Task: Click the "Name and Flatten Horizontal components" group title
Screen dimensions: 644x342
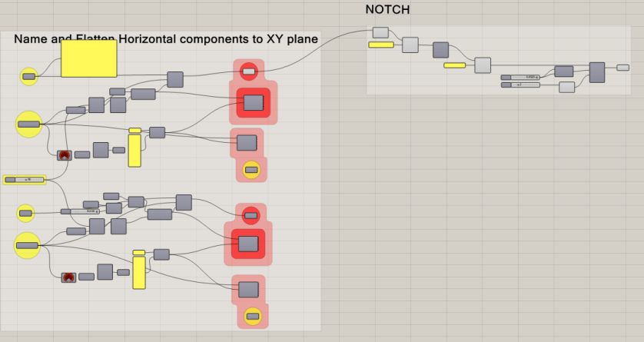Action: 166,38
